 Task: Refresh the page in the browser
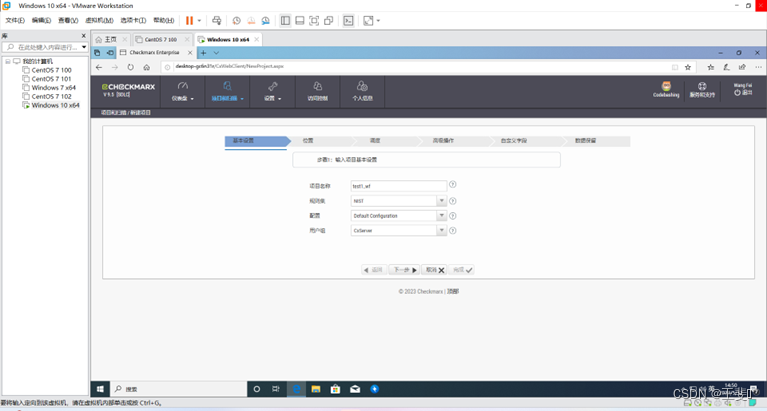[x=131, y=67]
